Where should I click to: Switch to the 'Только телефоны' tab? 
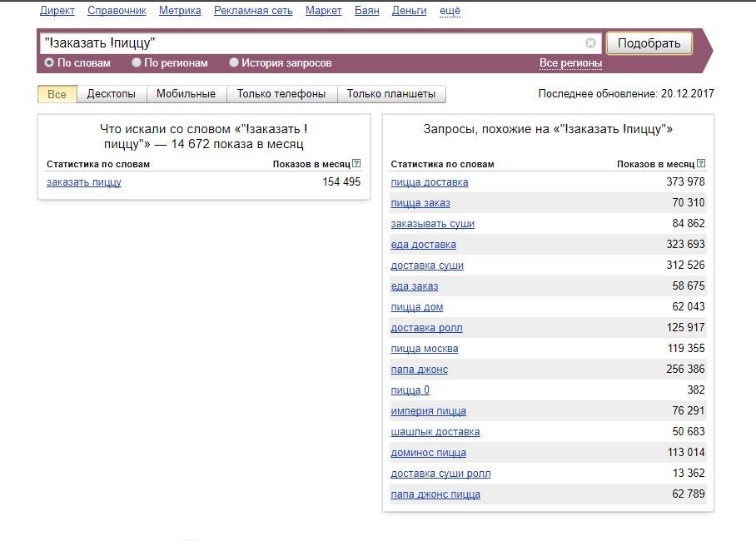(281, 94)
